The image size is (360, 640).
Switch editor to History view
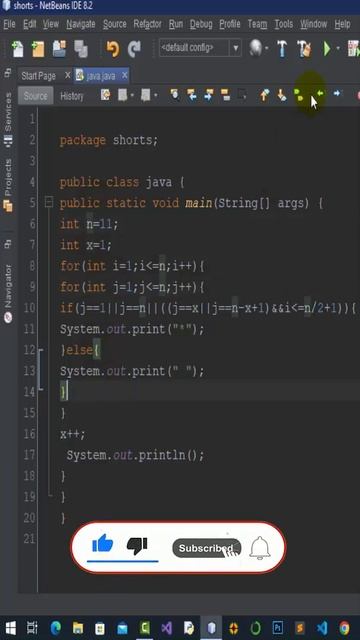72,96
